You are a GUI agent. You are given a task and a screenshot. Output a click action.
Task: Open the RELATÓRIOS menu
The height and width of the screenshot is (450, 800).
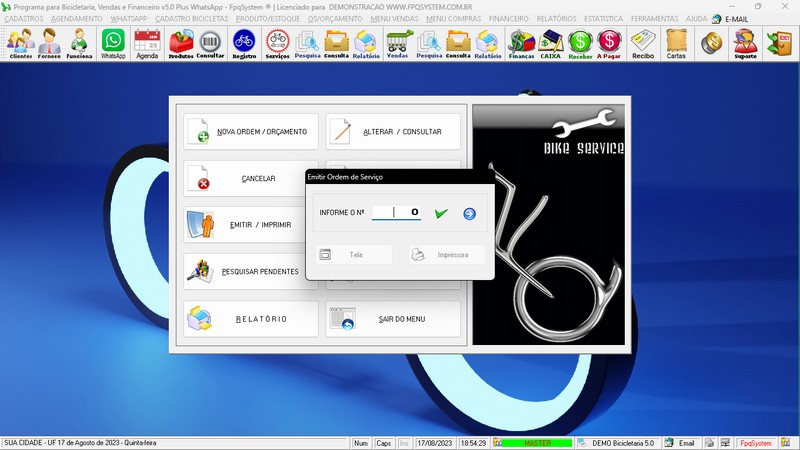(x=558, y=19)
